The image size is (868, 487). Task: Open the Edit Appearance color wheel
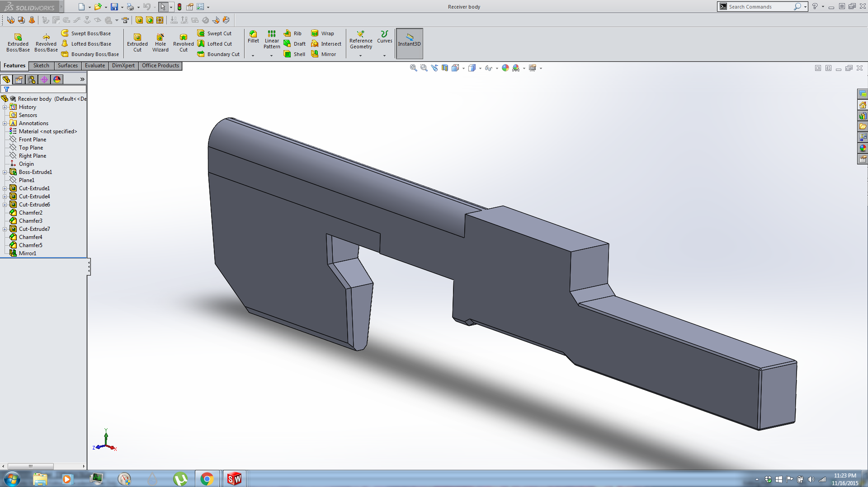[x=505, y=68]
